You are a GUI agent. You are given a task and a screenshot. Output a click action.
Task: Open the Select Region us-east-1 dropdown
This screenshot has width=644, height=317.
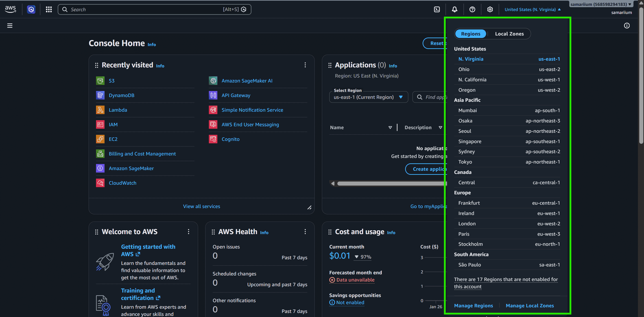tap(369, 97)
